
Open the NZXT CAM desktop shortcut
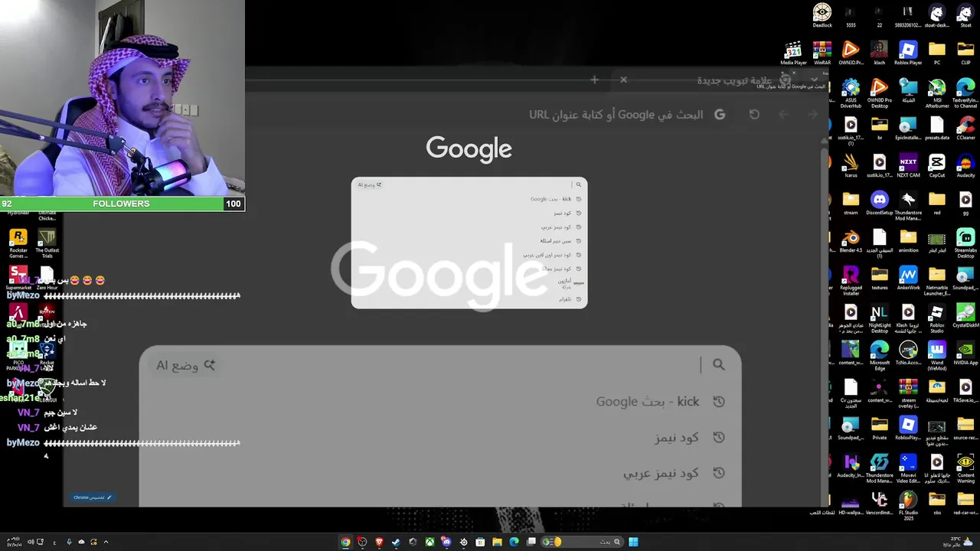(908, 165)
